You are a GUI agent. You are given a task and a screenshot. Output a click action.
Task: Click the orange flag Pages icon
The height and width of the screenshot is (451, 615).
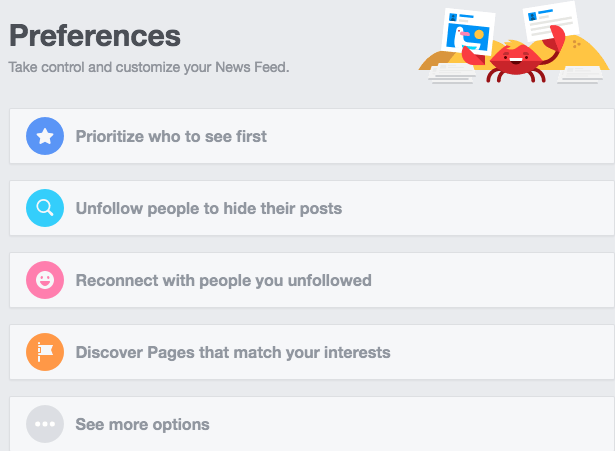(x=45, y=352)
